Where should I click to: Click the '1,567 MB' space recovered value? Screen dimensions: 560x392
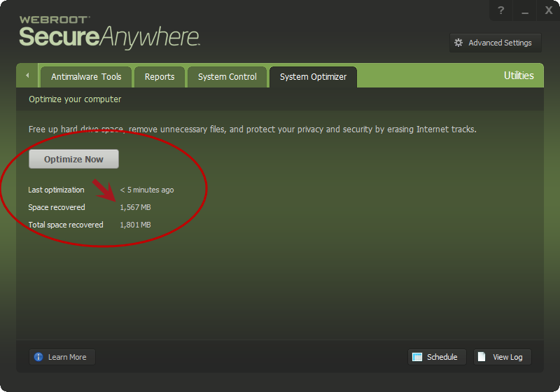tap(135, 207)
